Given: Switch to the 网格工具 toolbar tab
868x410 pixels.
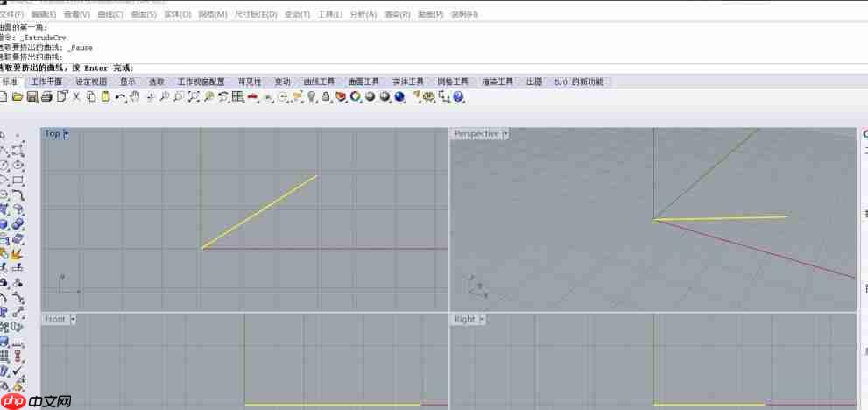Looking at the screenshot, I should point(453,81).
